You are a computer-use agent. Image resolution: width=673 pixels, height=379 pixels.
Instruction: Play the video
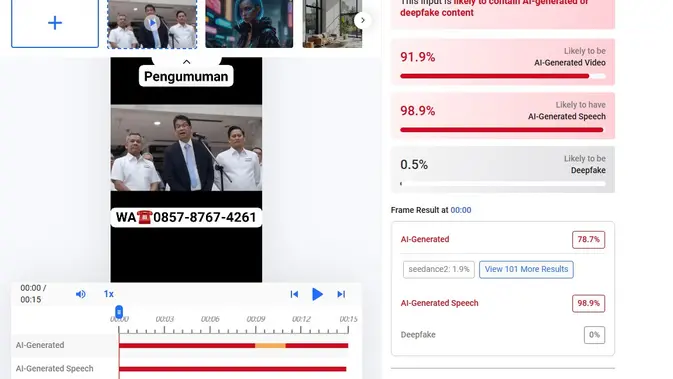(x=317, y=294)
